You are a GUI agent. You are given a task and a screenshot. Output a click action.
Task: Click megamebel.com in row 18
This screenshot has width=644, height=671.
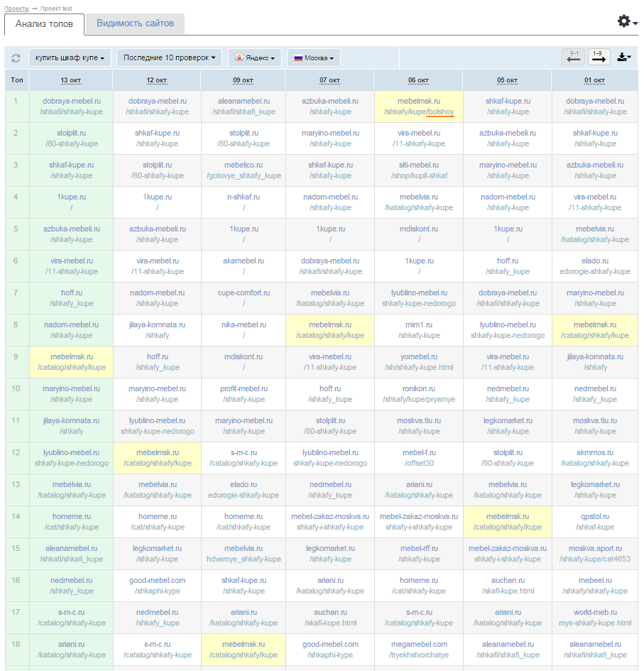[x=419, y=644]
